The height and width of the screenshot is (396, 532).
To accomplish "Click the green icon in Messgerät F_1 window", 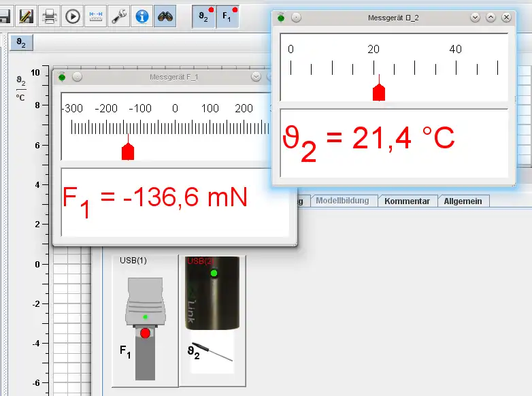I will [62, 77].
